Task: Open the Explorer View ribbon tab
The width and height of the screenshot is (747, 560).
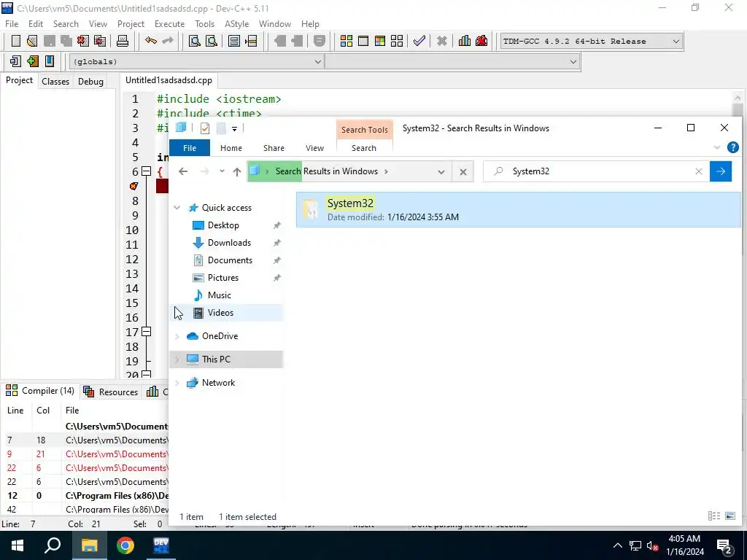Action: [x=314, y=148]
